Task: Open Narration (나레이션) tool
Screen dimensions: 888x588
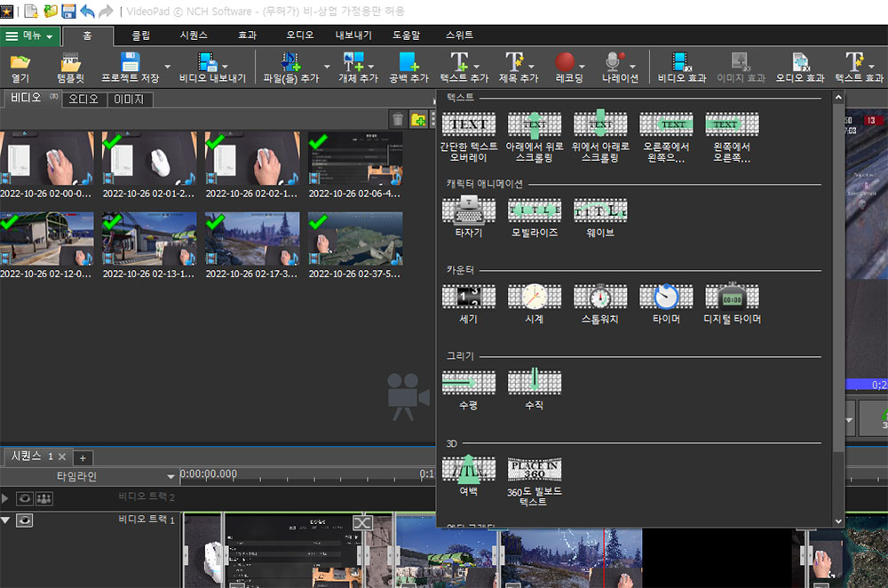Action: tap(620, 68)
